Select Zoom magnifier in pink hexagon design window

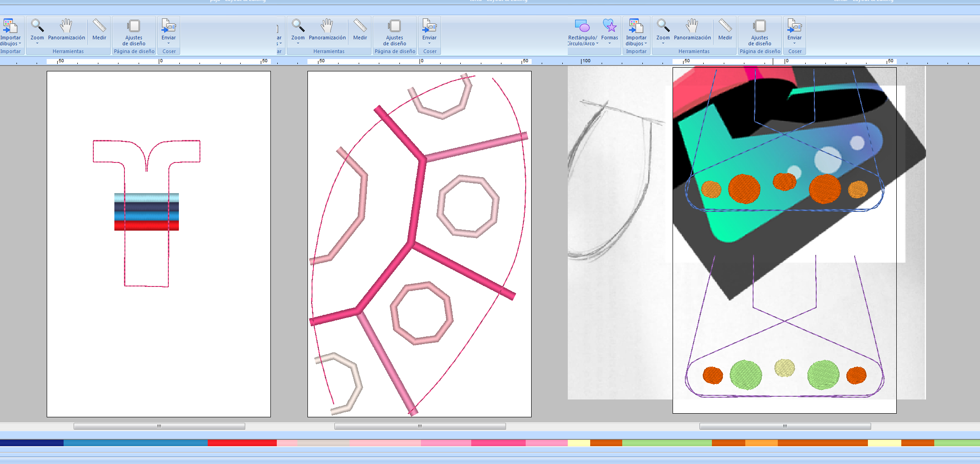pos(298,26)
